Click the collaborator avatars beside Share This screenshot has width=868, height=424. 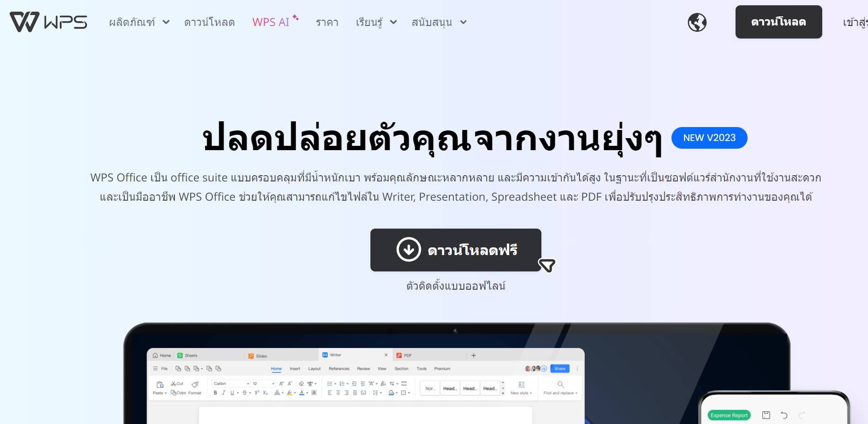[x=536, y=369]
